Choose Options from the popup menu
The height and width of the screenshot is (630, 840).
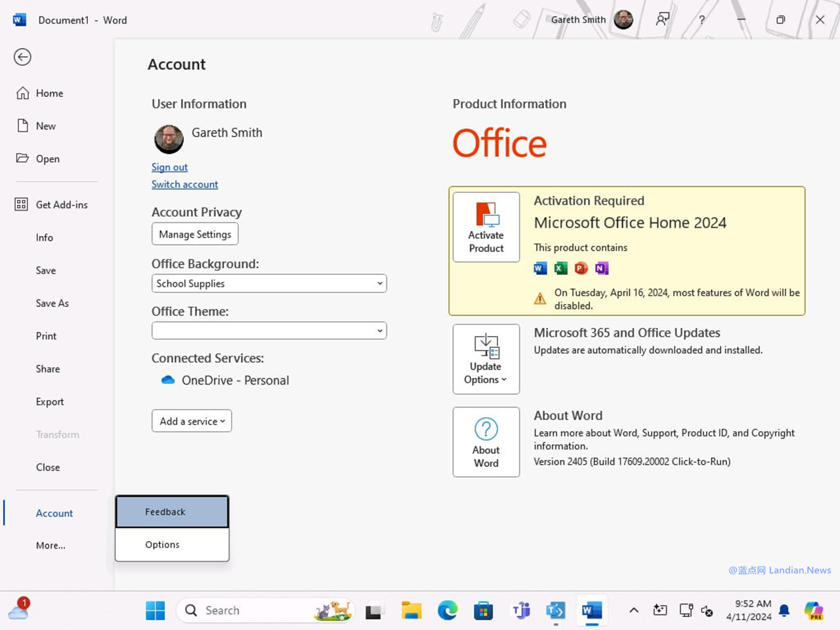pos(172,545)
